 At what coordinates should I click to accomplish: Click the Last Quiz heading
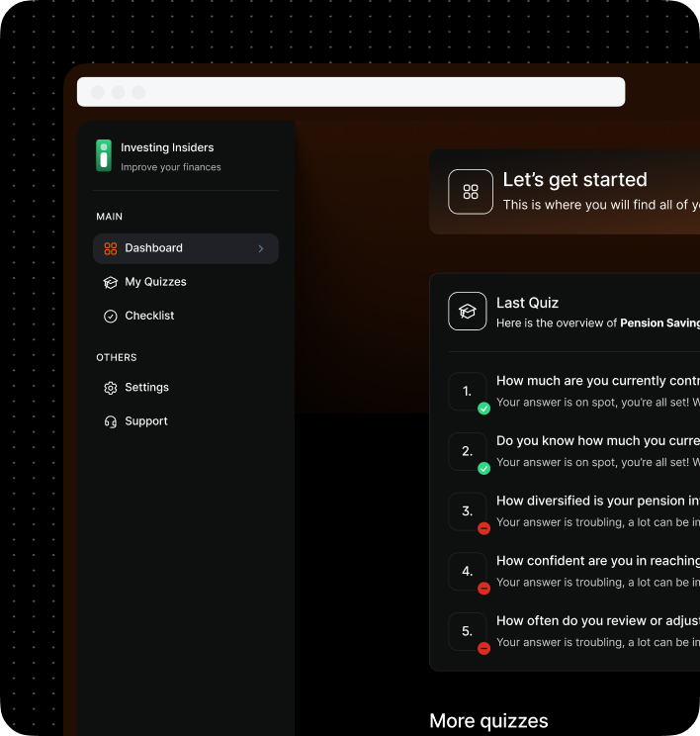527,303
